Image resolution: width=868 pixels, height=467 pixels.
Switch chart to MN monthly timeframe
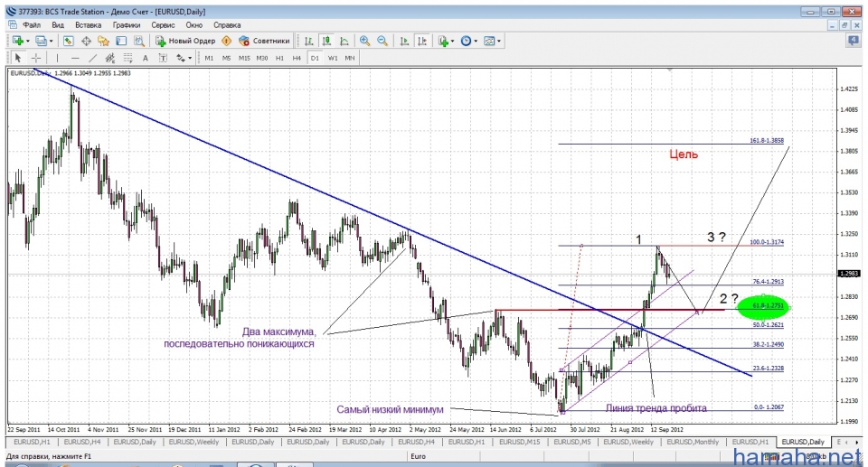(x=350, y=58)
